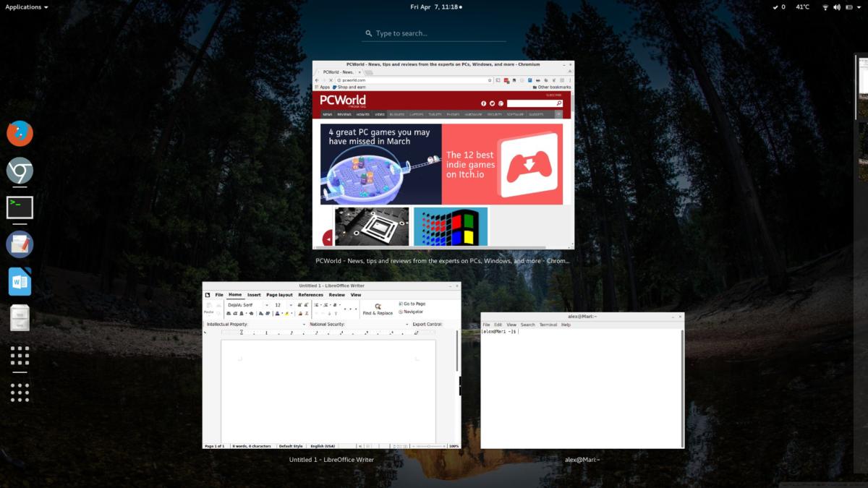Switch to Writer View tab
Viewport: 868px width, 488px height.
(356, 295)
